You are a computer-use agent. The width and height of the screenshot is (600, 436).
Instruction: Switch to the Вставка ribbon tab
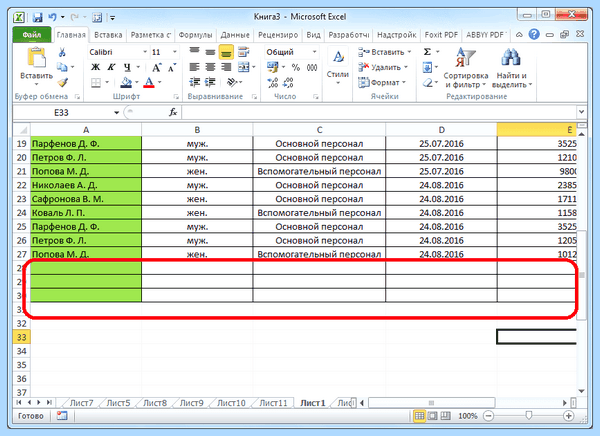108,35
